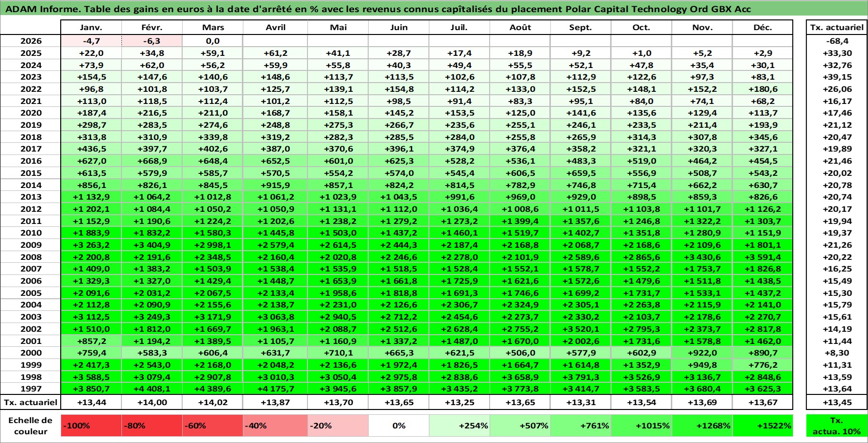Viewport: 868px width, 443px height.
Task: Click the 1999 December value +776,2
Action: 763,365
